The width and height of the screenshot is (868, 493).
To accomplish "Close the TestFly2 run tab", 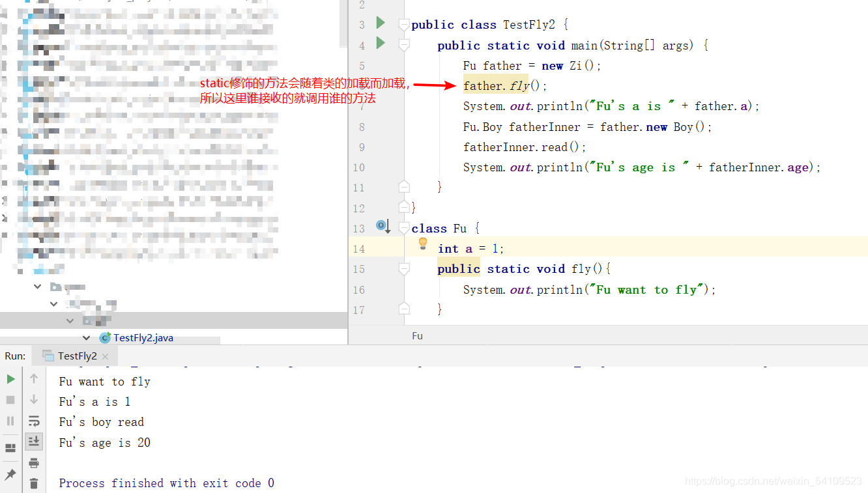I will 106,356.
